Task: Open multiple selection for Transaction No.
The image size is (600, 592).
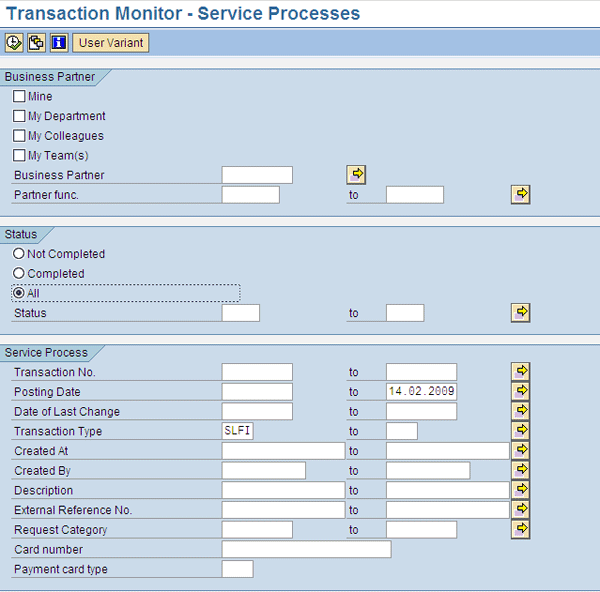Action: click(x=520, y=372)
